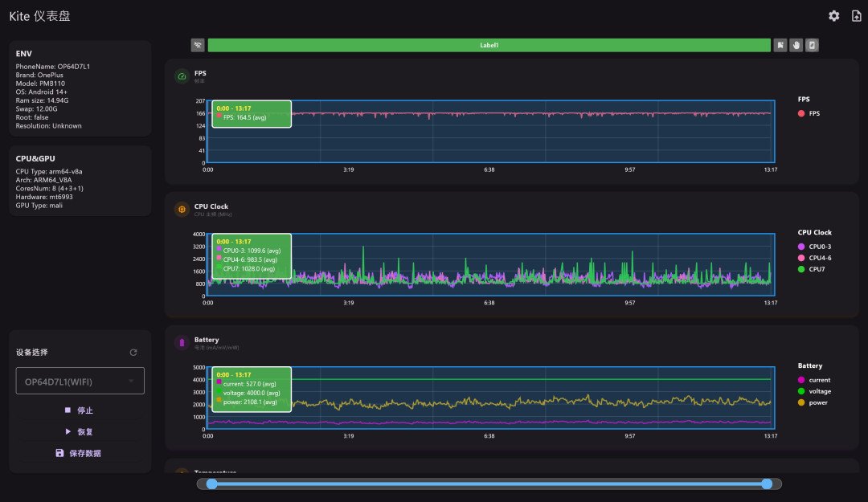The width and height of the screenshot is (868, 502).
Task: Click the Battery panel icon
Action: point(182,343)
